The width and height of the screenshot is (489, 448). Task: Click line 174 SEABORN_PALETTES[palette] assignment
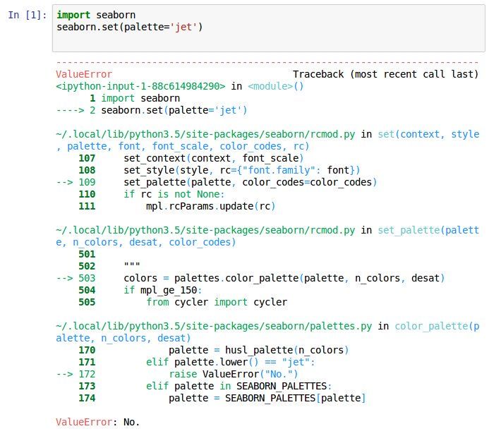coord(267,399)
